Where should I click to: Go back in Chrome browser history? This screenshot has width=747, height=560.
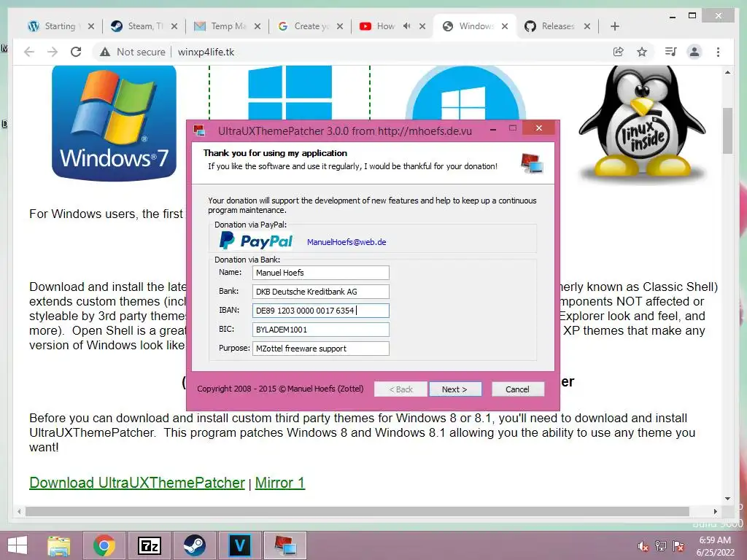click(29, 52)
